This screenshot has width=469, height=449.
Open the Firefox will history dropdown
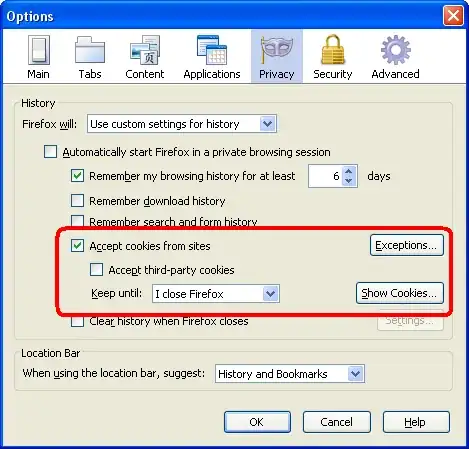[x=182, y=124]
